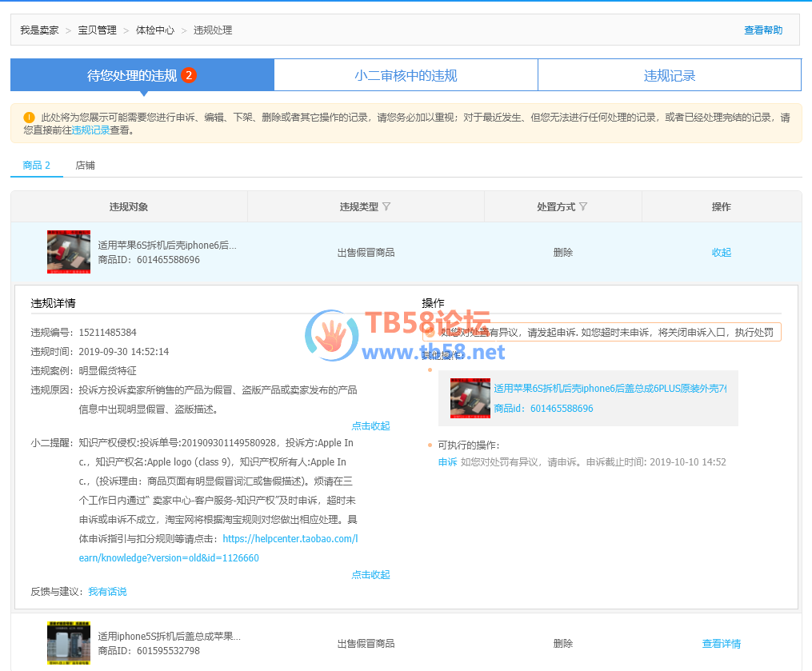
Task: Click 违规对象 column header
Action: tap(129, 207)
